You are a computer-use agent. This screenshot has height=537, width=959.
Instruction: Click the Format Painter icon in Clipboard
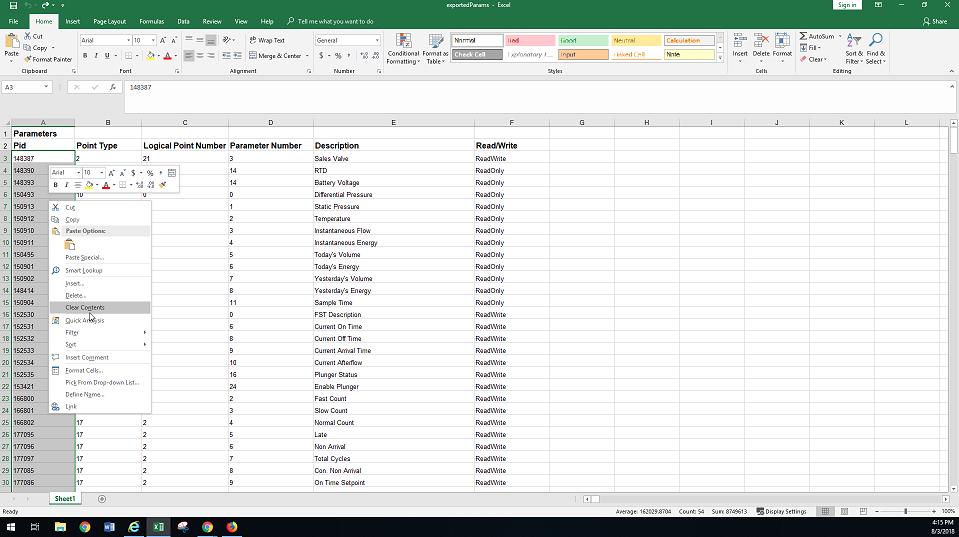click(x=27, y=59)
